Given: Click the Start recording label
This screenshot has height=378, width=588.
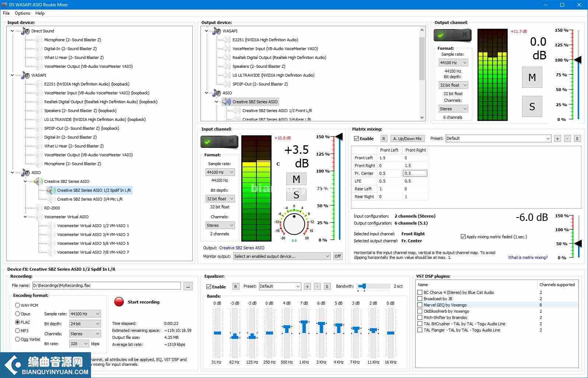Looking at the screenshot, I should pyautogui.click(x=144, y=302).
